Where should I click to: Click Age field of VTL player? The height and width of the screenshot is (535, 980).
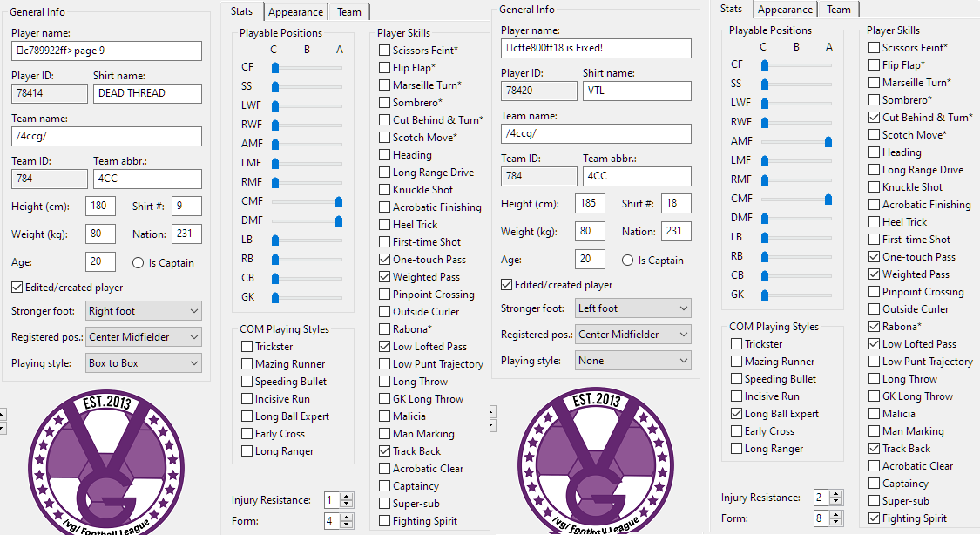coord(590,260)
